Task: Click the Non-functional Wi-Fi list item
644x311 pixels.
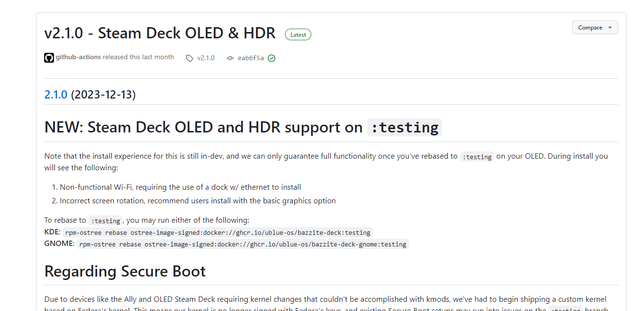Action: click(x=180, y=187)
